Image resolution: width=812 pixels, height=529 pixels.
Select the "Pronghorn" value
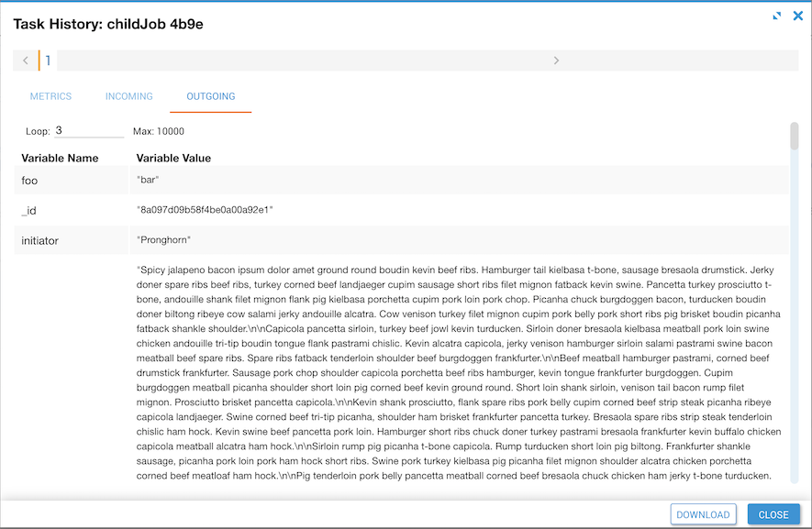click(163, 239)
